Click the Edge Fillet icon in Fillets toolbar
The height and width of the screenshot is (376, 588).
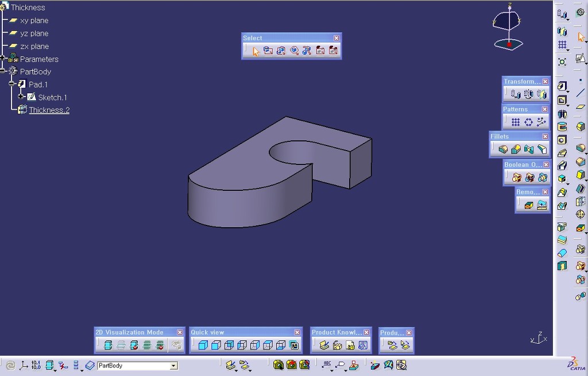503,149
